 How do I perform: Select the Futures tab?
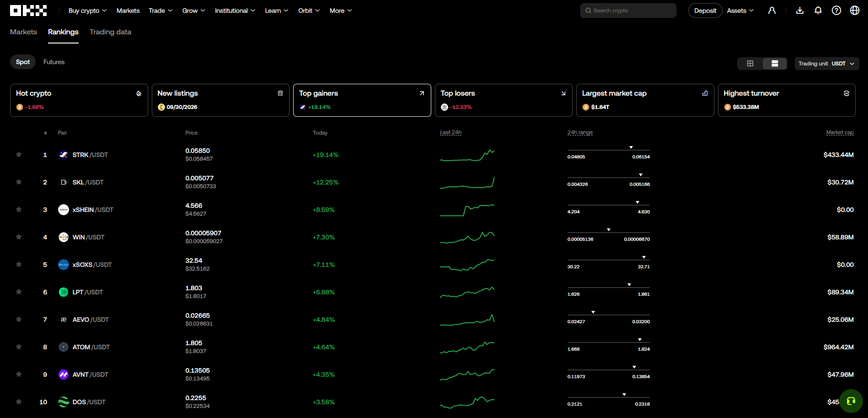coord(54,62)
